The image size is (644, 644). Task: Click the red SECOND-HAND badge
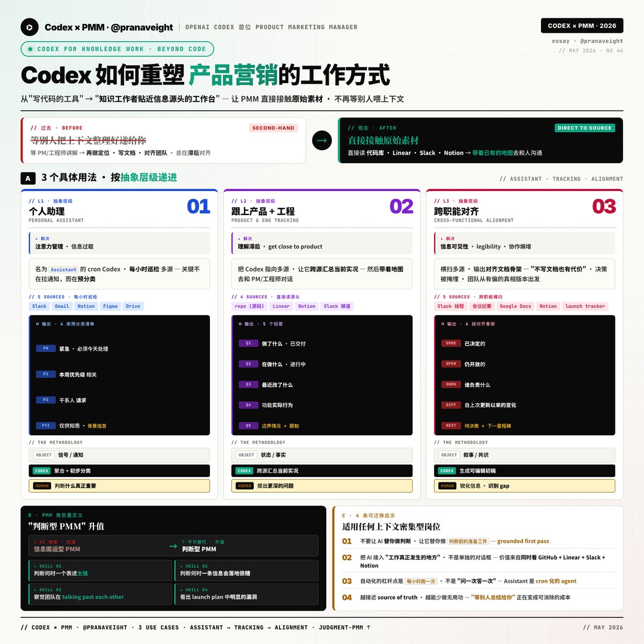tap(273, 128)
